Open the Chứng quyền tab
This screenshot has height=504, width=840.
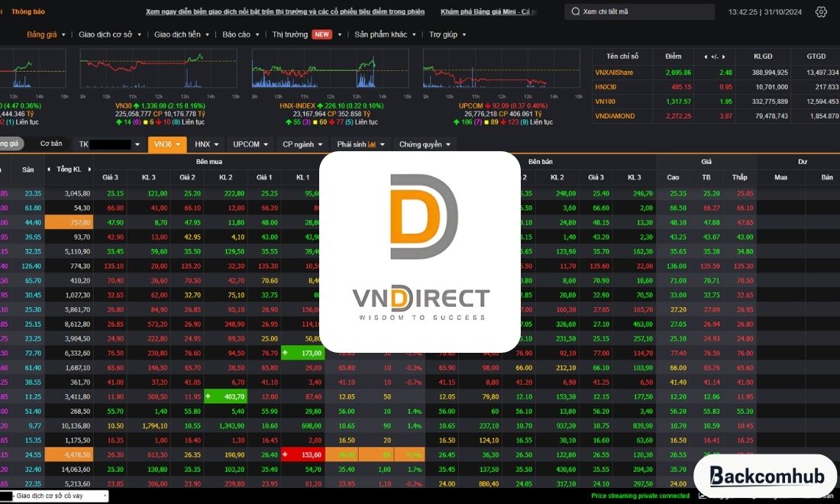tap(425, 144)
